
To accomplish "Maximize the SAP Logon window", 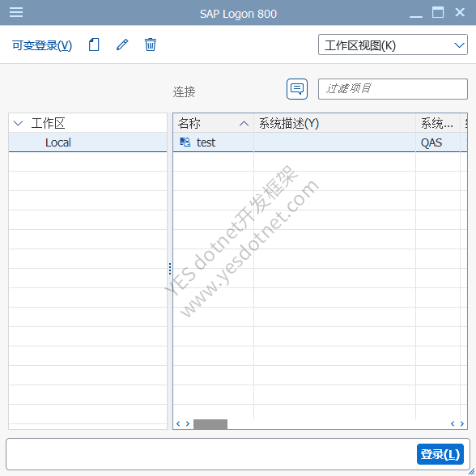I will 438,12.
